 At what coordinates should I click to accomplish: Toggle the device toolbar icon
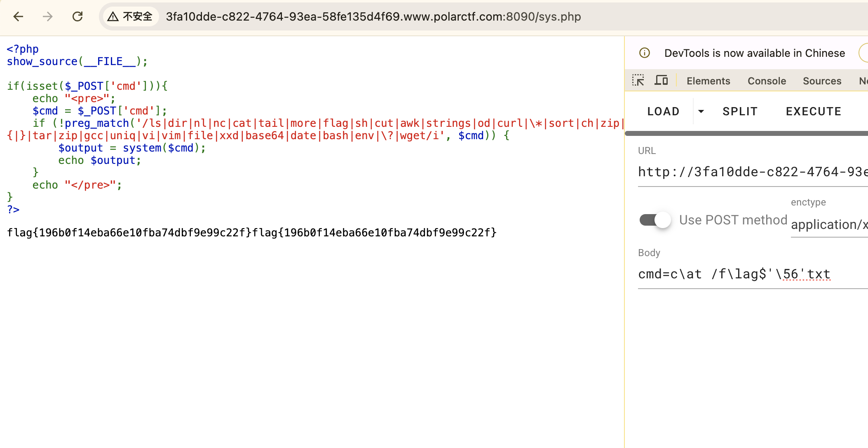(x=661, y=80)
